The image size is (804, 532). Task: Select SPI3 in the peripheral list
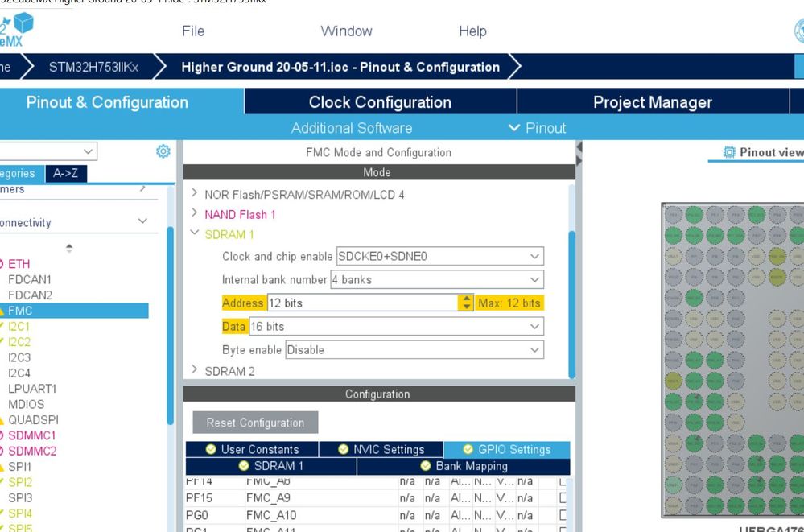[20, 497]
